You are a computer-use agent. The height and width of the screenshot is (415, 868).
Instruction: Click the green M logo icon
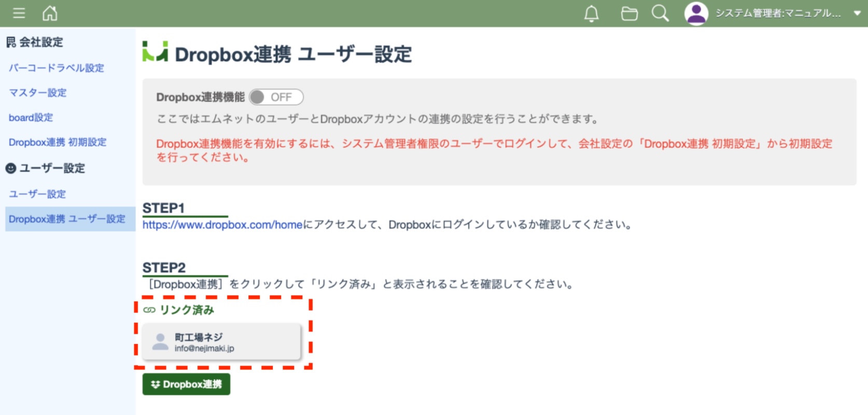155,52
